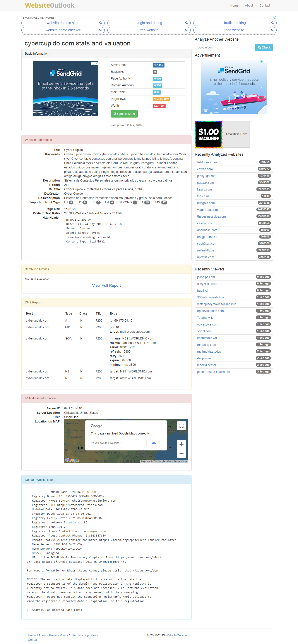Image resolution: width=298 pixels, height=644 pixels.
Task: Click the WebsiteOutlook logo
Action: click(50, 5)
